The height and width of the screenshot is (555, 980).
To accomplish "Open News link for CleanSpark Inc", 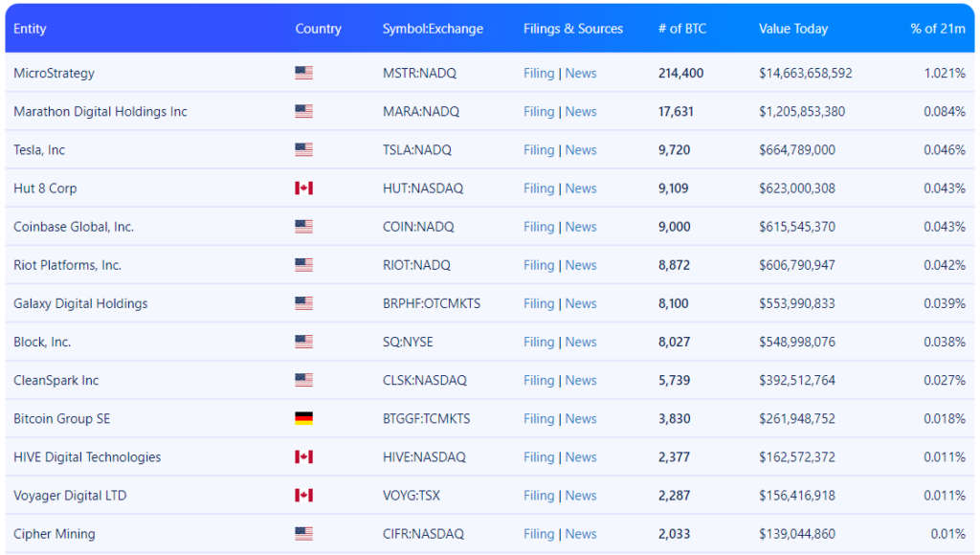I will pyautogui.click(x=581, y=381).
